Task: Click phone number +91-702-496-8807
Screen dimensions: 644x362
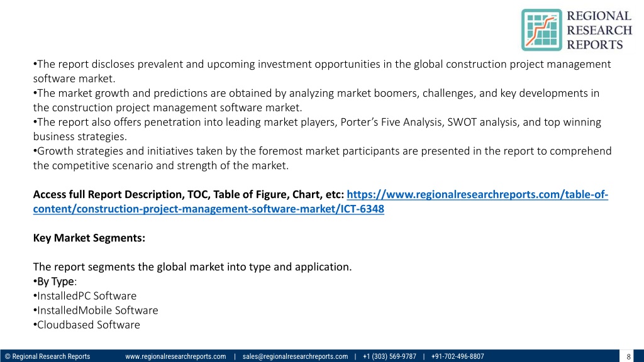Action: (x=458, y=356)
